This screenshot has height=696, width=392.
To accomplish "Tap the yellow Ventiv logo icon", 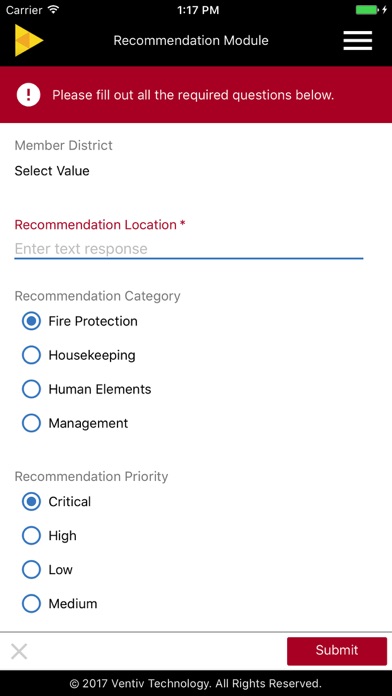I will click(29, 40).
